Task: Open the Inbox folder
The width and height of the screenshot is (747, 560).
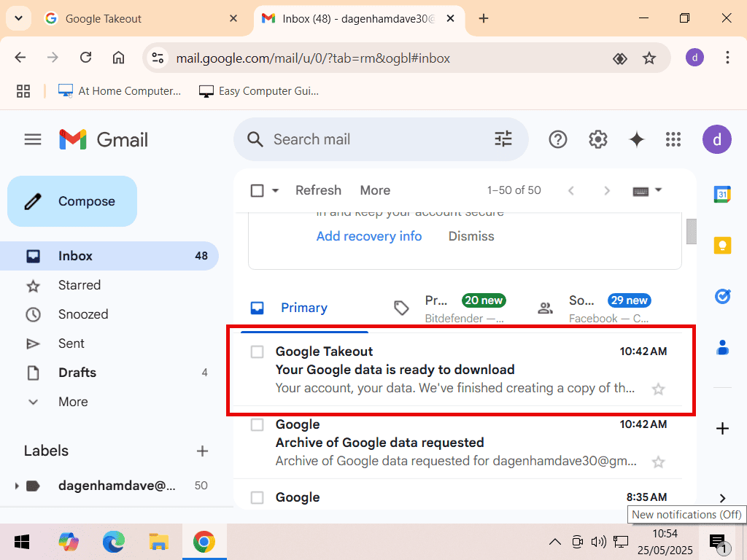Action: click(x=109, y=256)
